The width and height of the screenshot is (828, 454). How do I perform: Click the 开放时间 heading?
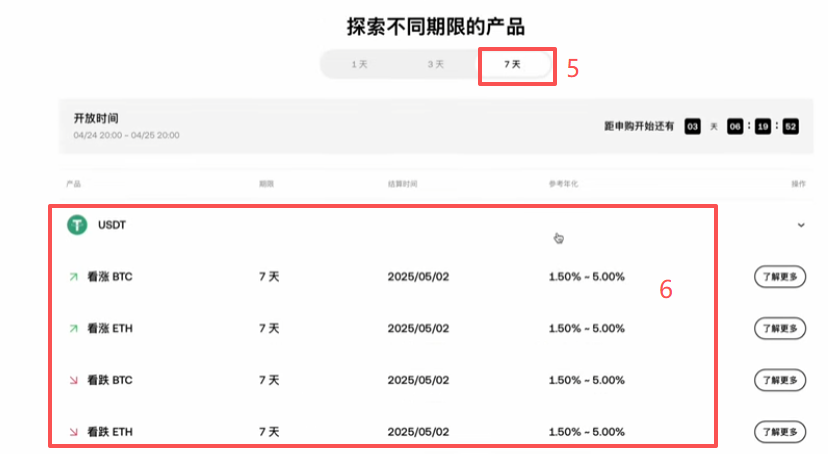pyautogui.click(x=96, y=118)
